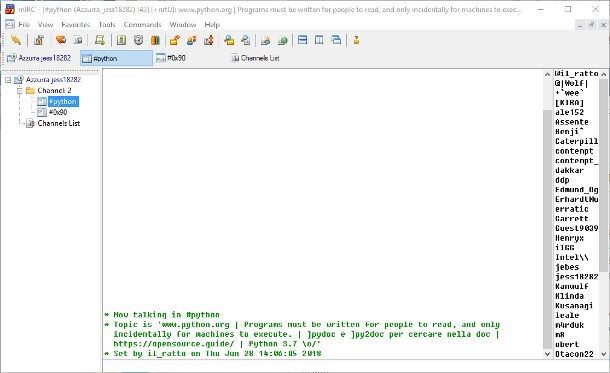Open the Tools menu

point(107,25)
